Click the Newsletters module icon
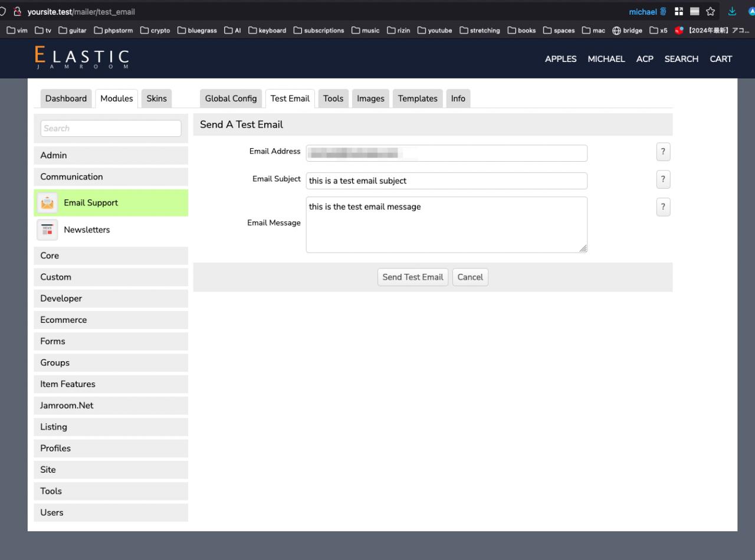755x560 pixels. click(x=47, y=230)
